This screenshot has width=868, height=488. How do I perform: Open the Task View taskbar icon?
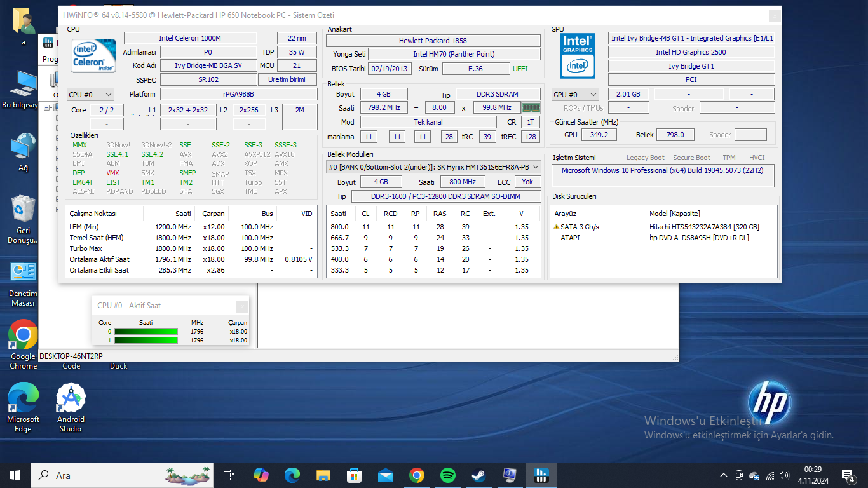click(229, 475)
